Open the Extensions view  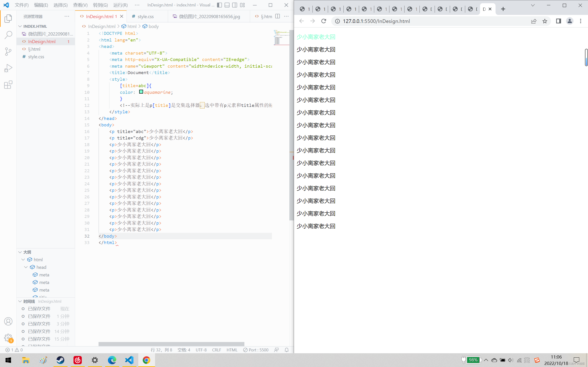(8, 85)
